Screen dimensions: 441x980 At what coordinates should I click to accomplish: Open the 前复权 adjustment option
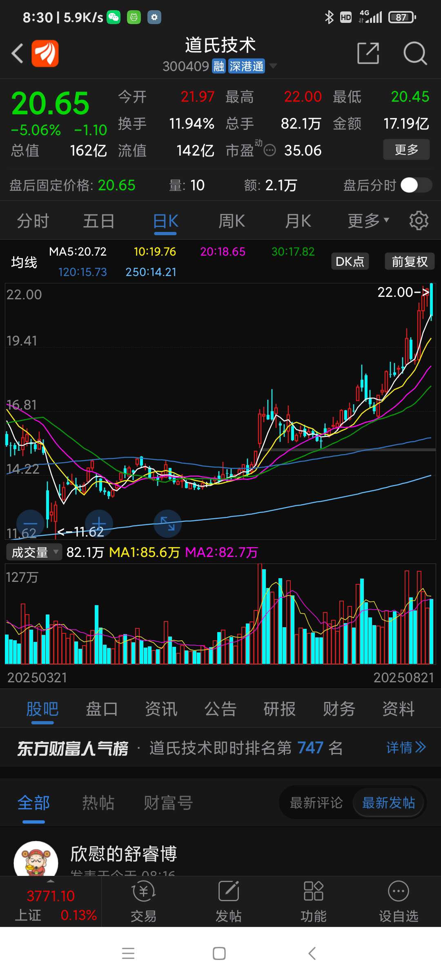(410, 261)
